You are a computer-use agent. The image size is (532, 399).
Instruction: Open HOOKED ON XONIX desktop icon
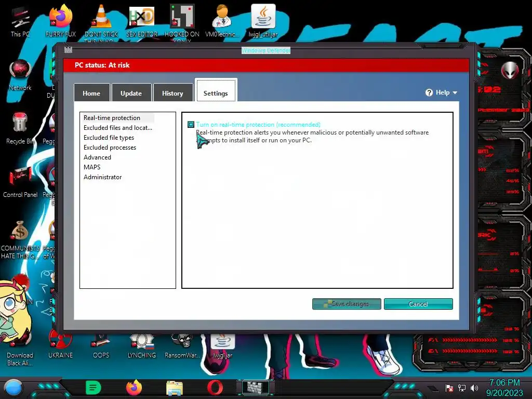pyautogui.click(x=182, y=21)
